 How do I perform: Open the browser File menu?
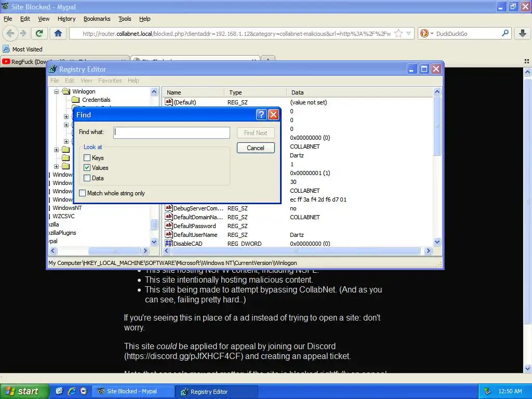(7, 19)
